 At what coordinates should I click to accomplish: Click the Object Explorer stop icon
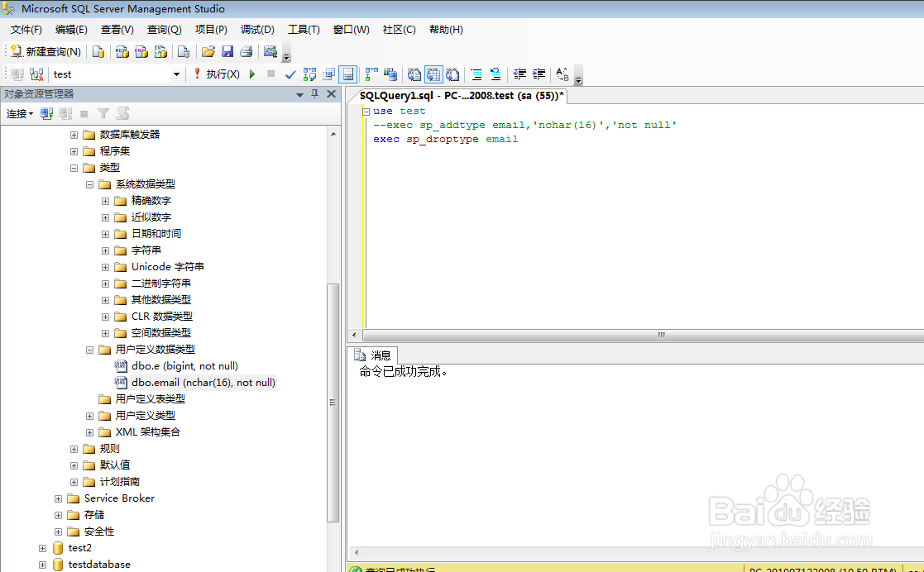point(84,114)
